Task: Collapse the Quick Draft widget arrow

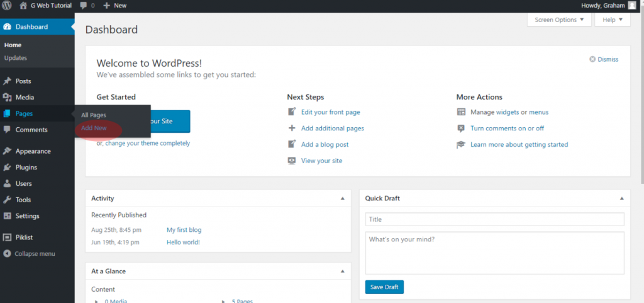Action: pyautogui.click(x=622, y=198)
